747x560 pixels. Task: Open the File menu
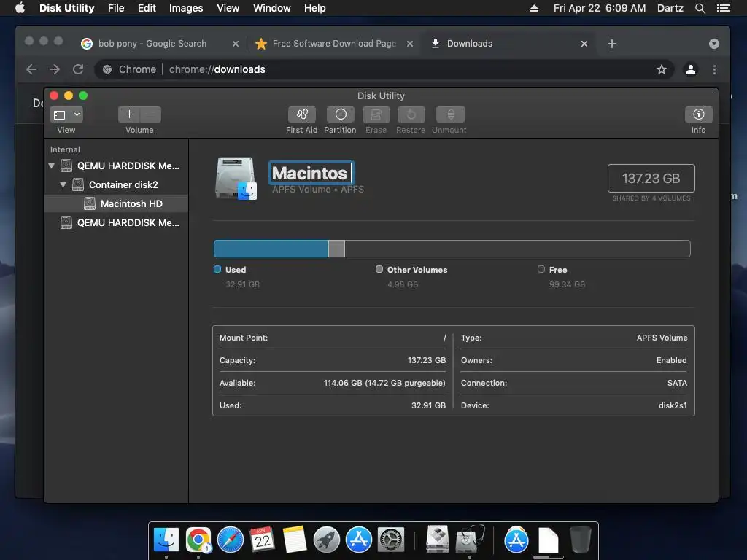[x=116, y=8]
